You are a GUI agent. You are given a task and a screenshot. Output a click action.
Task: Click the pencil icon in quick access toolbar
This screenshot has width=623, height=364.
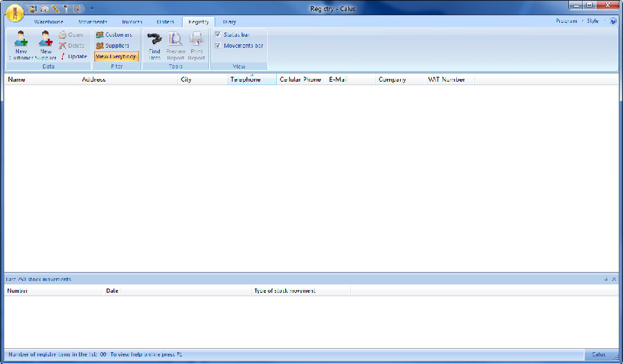click(x=55, y=9)
